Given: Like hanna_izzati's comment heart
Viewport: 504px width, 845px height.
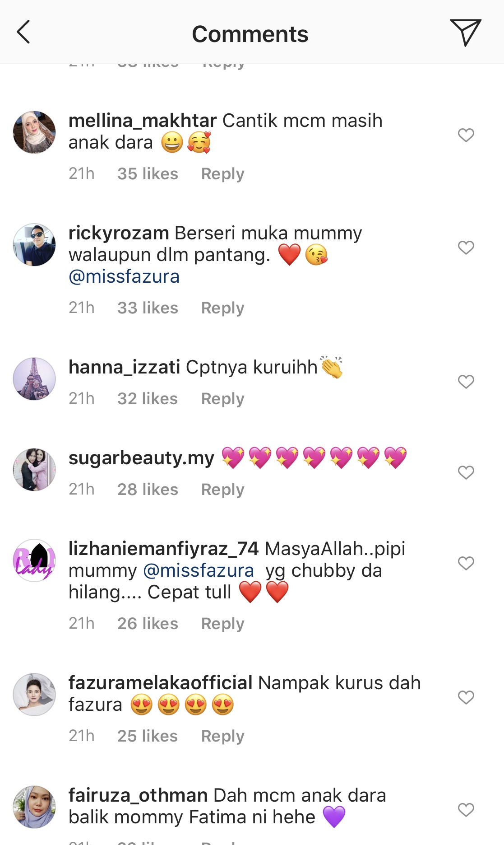Looking at the screenshot, I should click(466, 382).
